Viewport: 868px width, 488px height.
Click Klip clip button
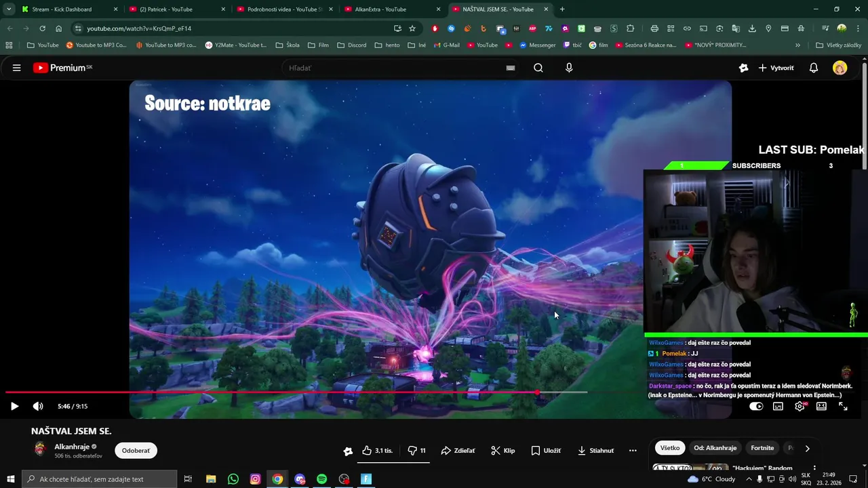coord(502,451)
